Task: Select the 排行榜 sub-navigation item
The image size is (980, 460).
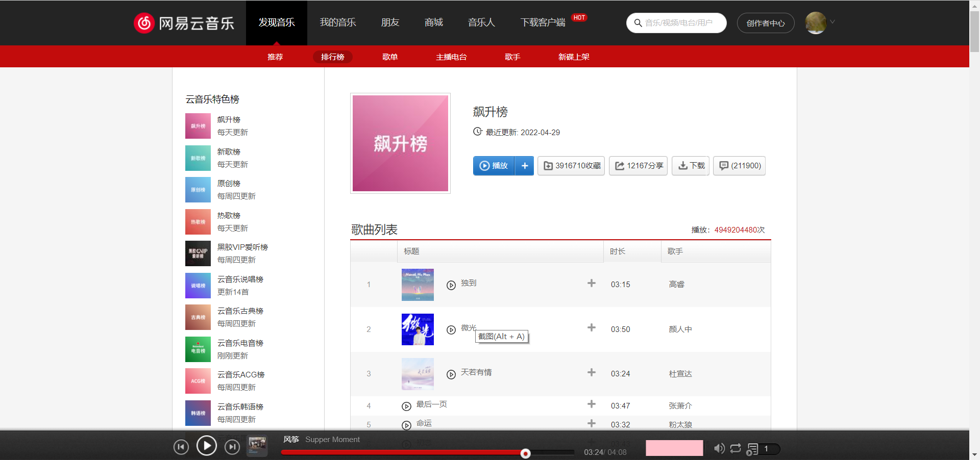Action: [x=333, y=57]
